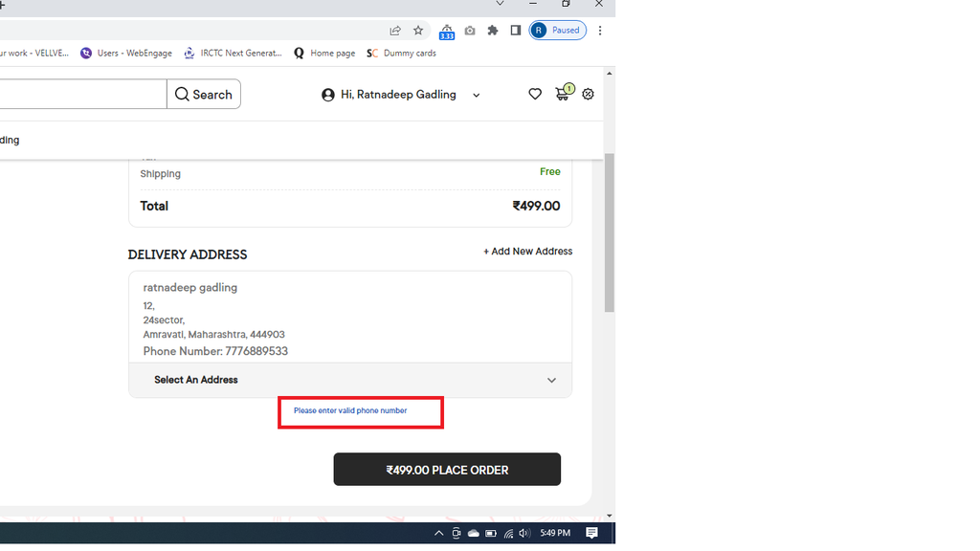
Task: Click the ₹499.00 PLACE ORDER button
Action: pos(447,469)
